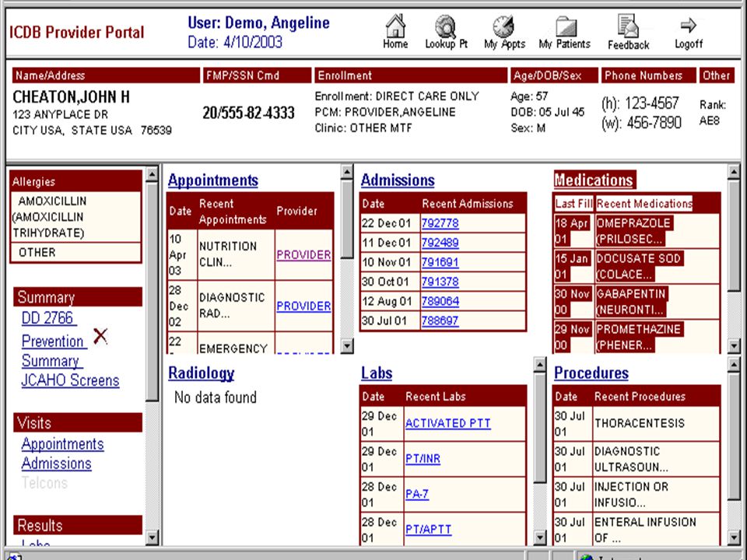The width and height of the screenshot is (747, 560).
Task: Select INJECTION OR INFUSIO procedure row
Action: (x=637, y=495)
